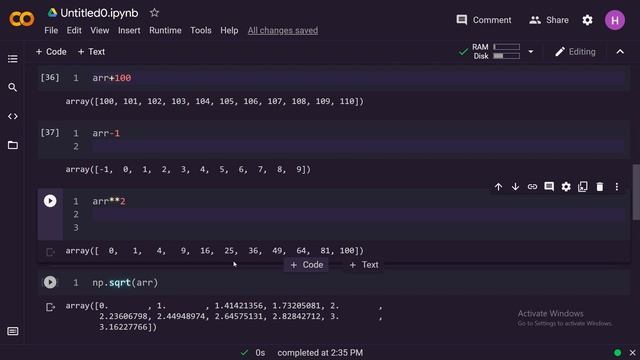Image resolution: width=640 pixels, height=360 pixels.
Task: Clear output of arr**2 cell
Action: [50, 252]
